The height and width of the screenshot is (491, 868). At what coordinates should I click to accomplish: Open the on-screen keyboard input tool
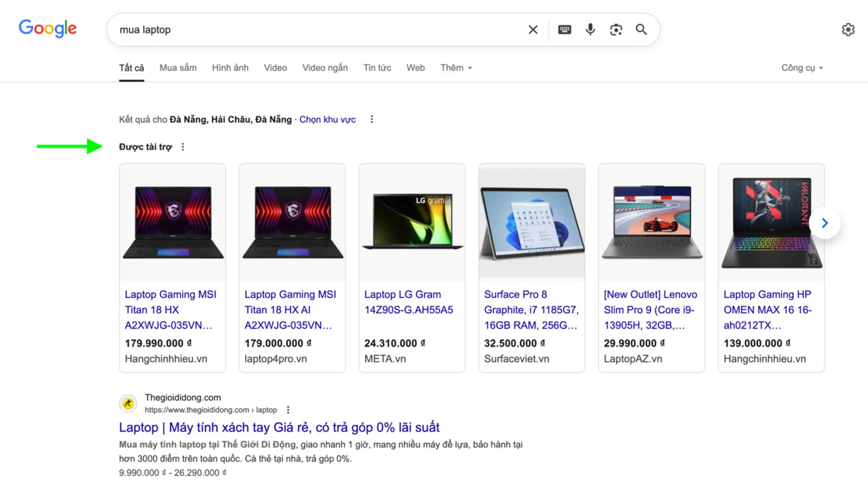pyautogui.click(x=564, y=29)
